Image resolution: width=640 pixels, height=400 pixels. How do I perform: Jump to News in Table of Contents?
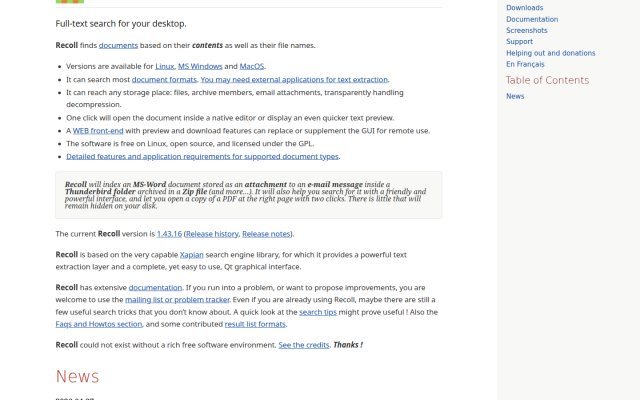click(515, 96)
